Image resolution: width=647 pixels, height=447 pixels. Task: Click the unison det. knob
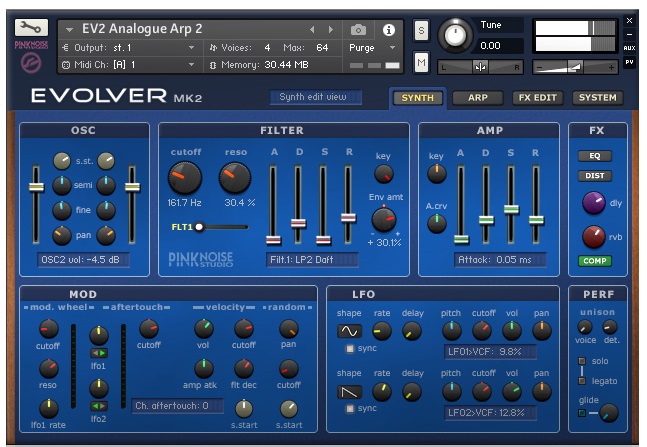point(609,327)
